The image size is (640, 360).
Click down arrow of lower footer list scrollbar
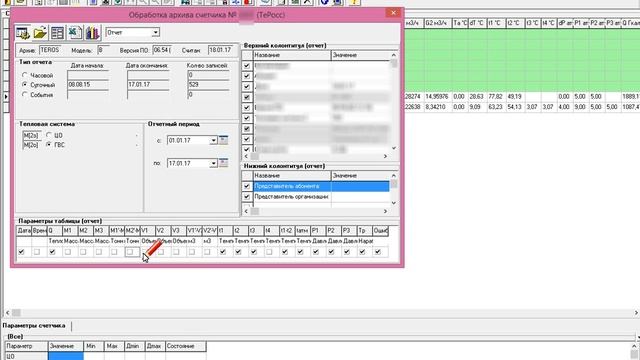pos(393,202)
